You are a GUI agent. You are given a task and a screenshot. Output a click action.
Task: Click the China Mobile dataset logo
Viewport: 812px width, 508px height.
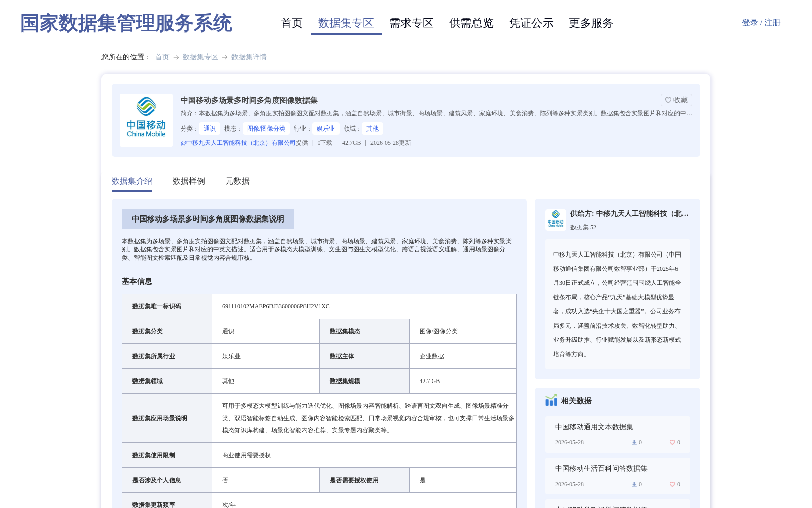coord(146,120)
